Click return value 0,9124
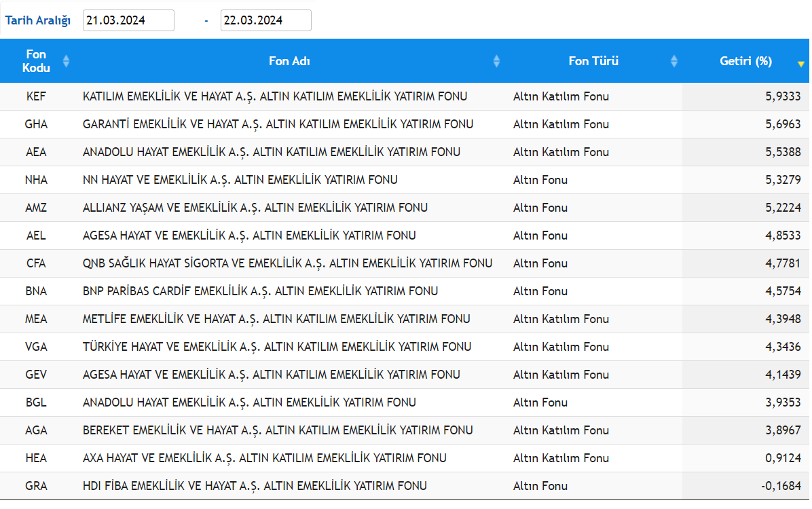 783,458
